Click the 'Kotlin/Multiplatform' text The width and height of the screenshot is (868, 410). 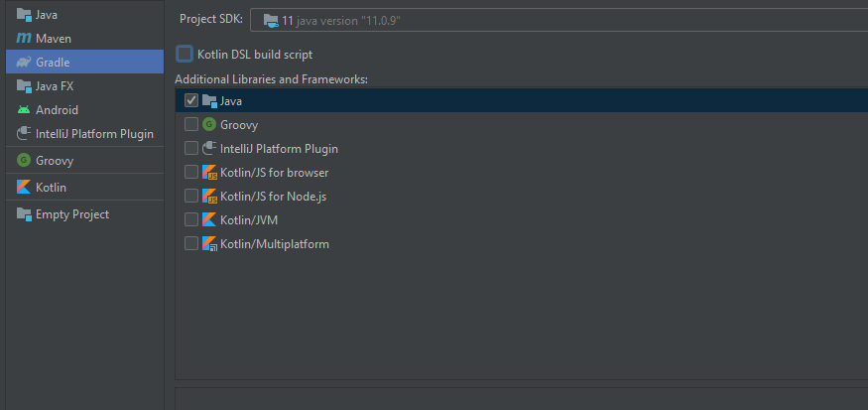pos(275,244)
